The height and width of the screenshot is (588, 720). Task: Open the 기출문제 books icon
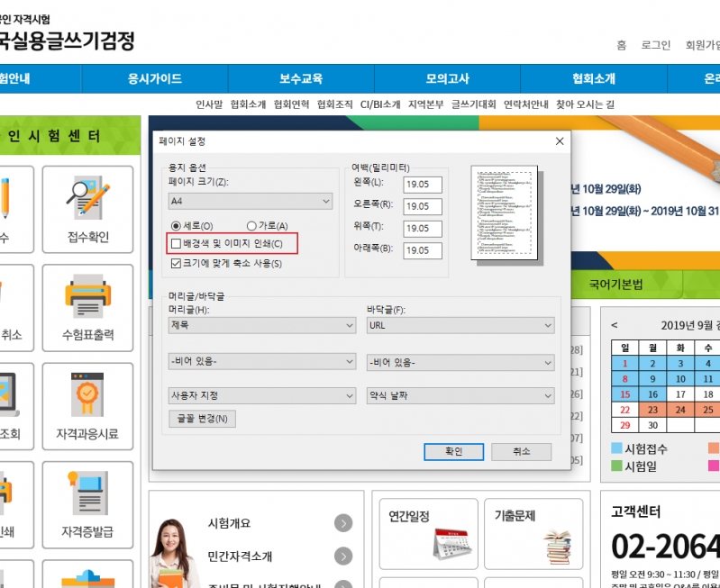click(558, 547)
